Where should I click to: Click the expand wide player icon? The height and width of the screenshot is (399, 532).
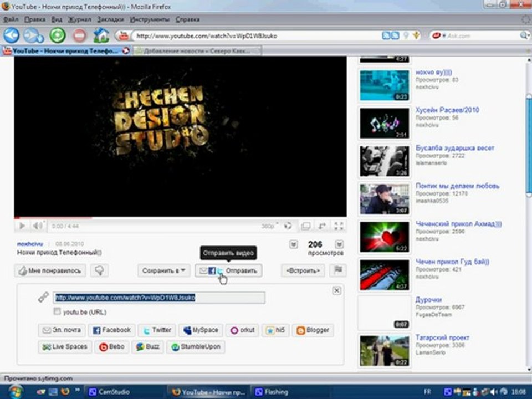[x=322, y=226]
